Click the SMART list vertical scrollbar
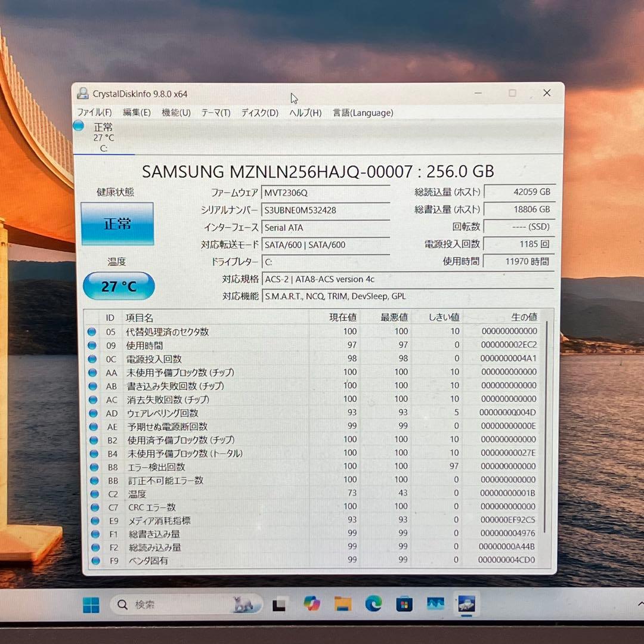 (546, 427)
